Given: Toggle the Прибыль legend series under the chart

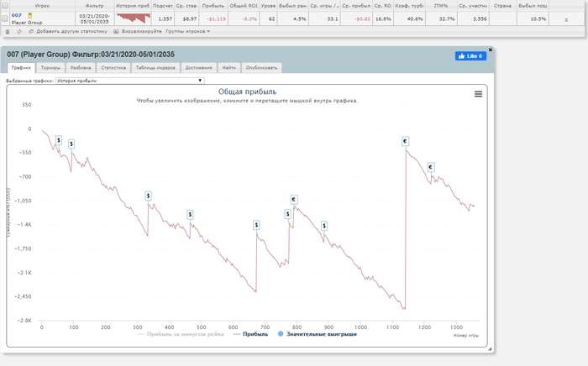Looking at the screenshot, I should tap(250, 334).
